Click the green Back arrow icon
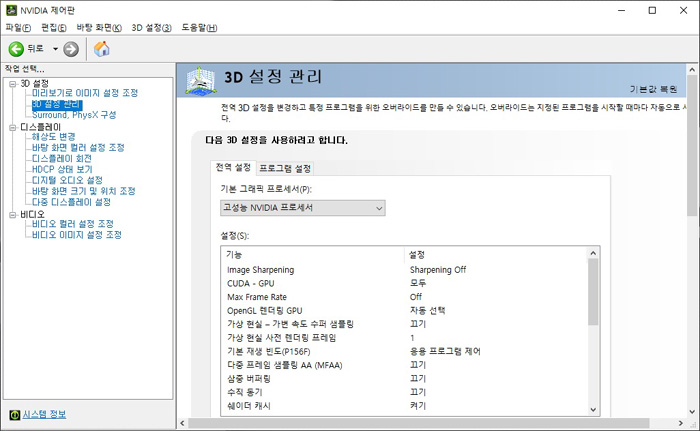 (x=16, y=49)
